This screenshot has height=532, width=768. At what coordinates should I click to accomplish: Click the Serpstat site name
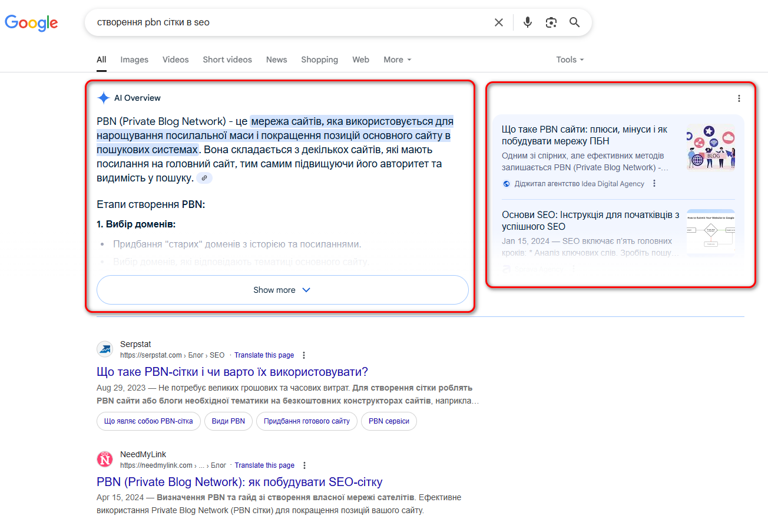click(135, 344)
